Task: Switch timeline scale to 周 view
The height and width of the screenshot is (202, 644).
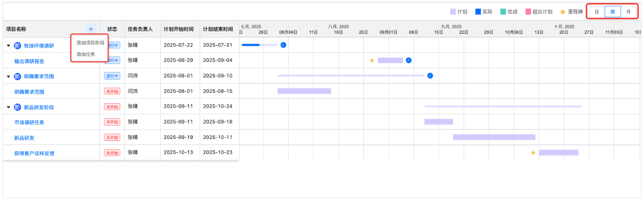Action: (613, 11)
